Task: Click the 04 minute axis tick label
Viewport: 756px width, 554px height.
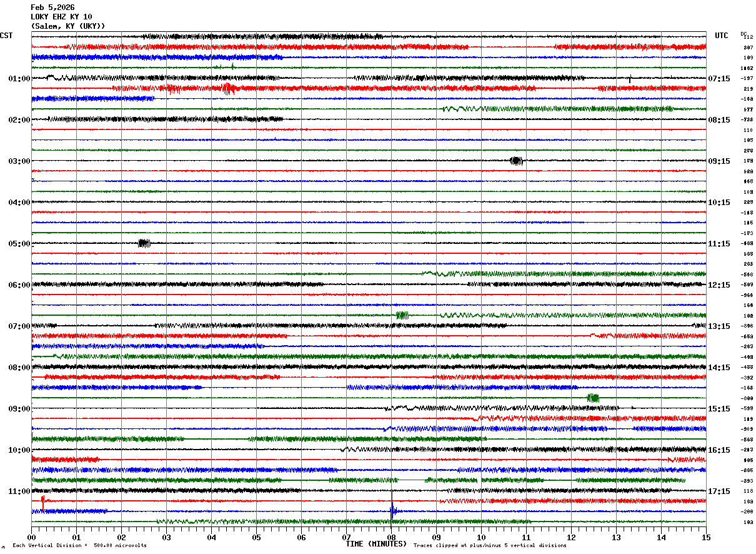Action: point(211,537)
